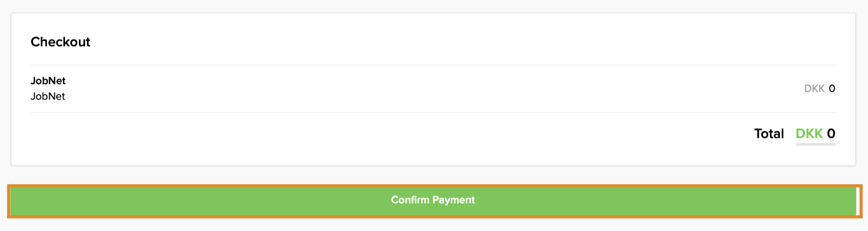
Task: Click the green DKK currency beside Total
Action: 809,134
